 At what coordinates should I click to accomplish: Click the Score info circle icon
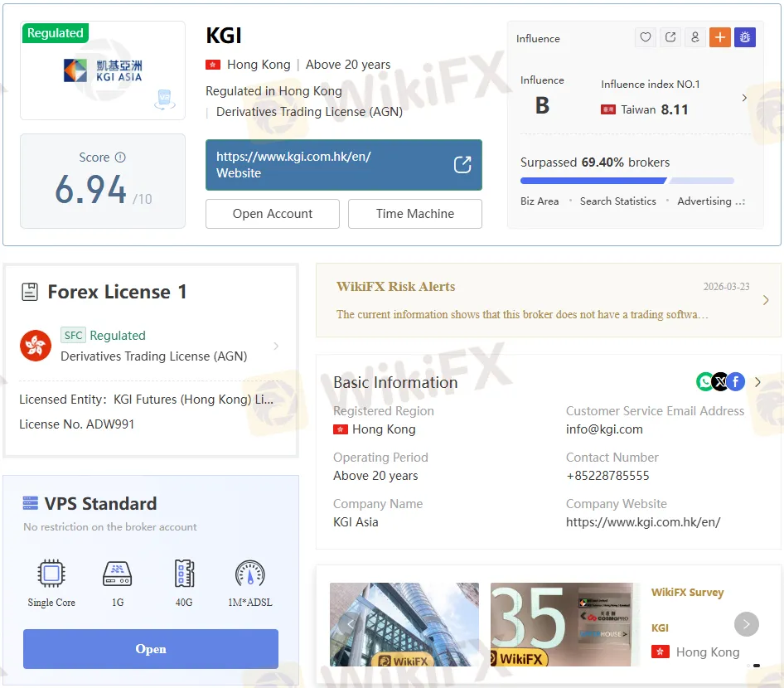[120, 157]
